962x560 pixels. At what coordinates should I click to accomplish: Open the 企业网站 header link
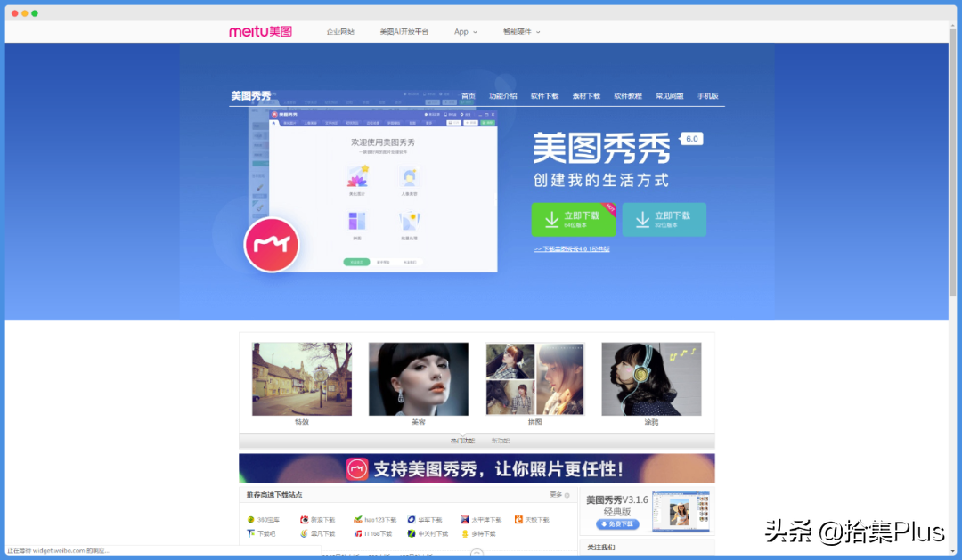[x=340, y=32]
